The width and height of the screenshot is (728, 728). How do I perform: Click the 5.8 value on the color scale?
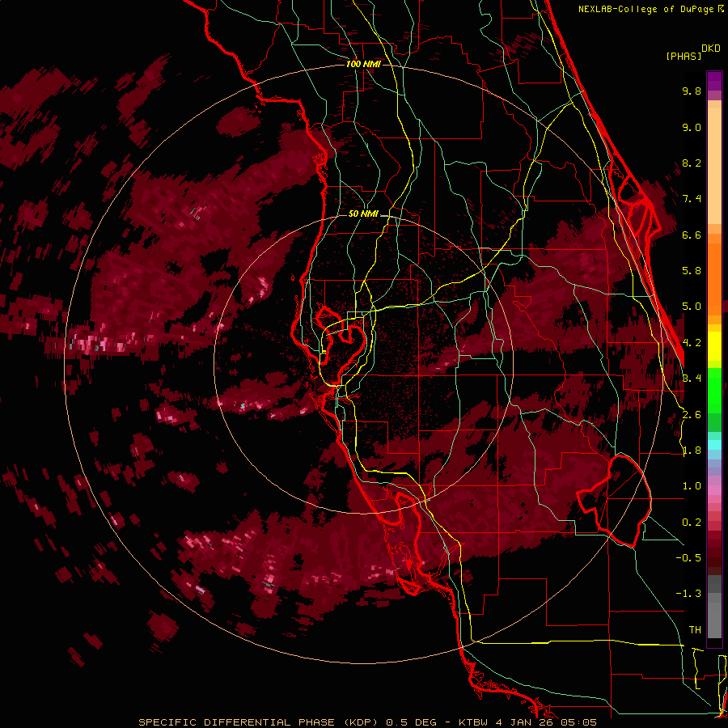pos(692,271)
